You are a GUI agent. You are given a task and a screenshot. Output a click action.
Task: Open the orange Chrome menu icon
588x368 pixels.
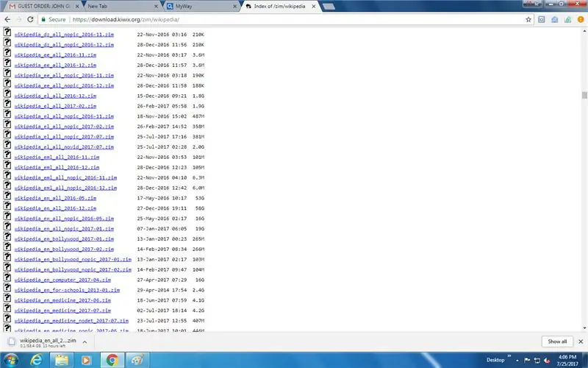(581, 20)
